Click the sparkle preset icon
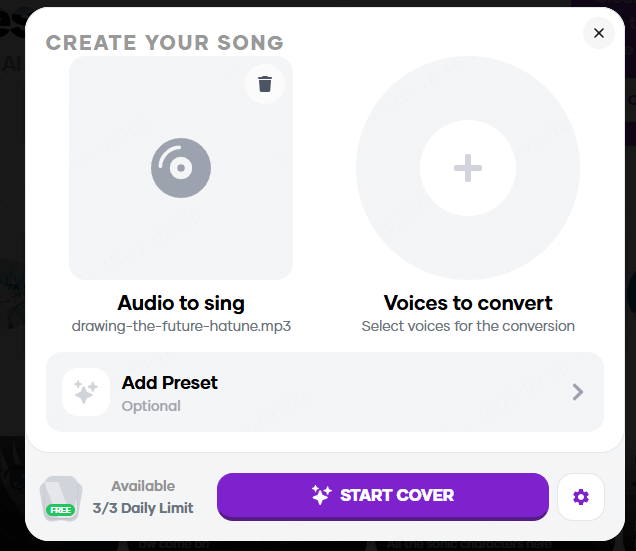Image resolution: width=636 pixels, height=551 pixels. pos(86,392)
